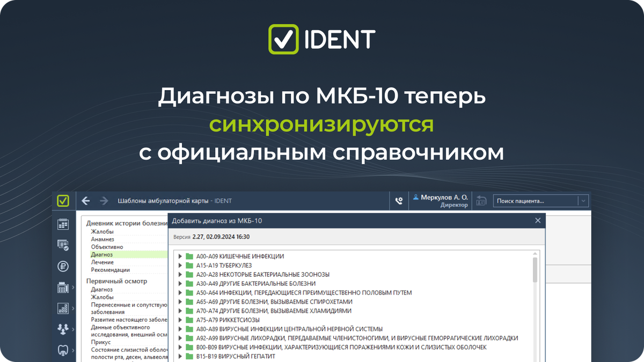Close the Добавить диагноз из МКБ-10 dialog
The image size is (644, 362).
point(538,220)
